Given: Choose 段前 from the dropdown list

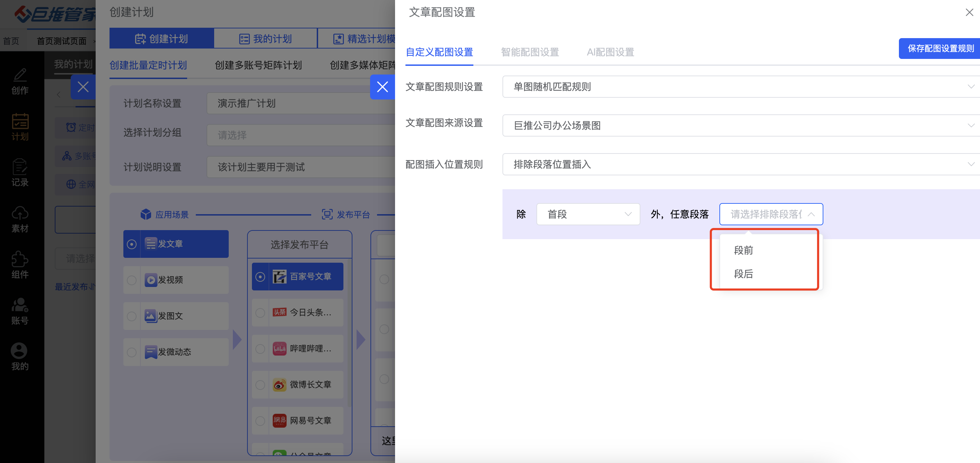Looking at the screenshot, I should 743,250.
